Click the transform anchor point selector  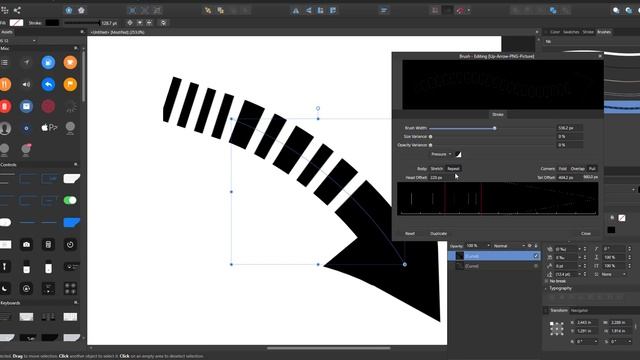pos(557,328)
